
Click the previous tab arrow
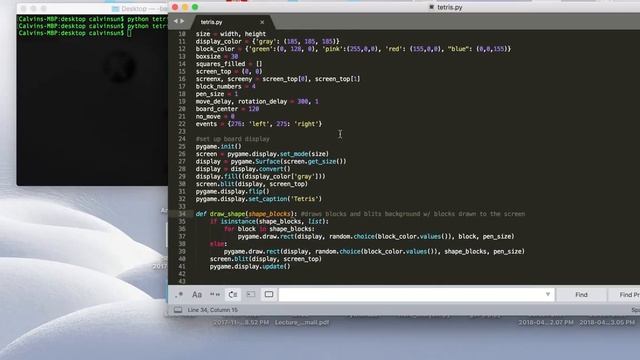[x=176, y=21]
